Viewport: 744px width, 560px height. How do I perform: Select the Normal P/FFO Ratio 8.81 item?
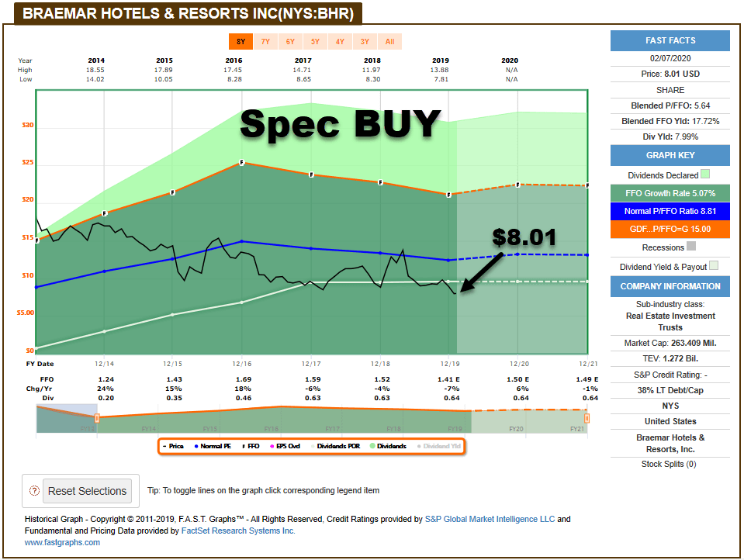(x=670, y=209)
